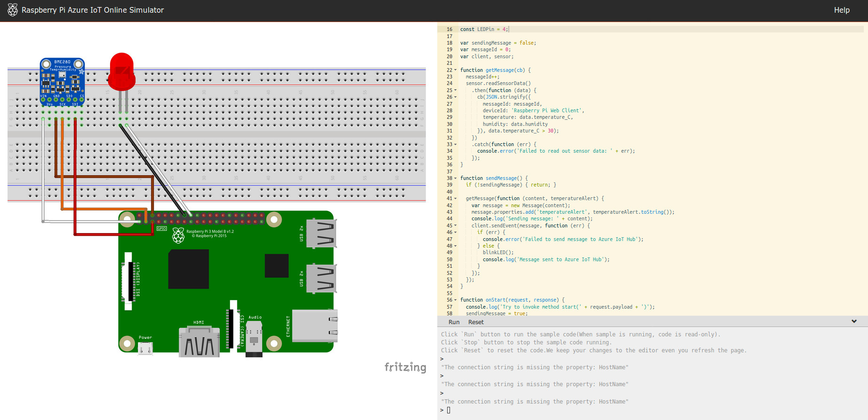The width and height of the screenshot is (868, 420).
Task: Fold the sendMessage function at line 38
Action: click(x=455, y=178)
